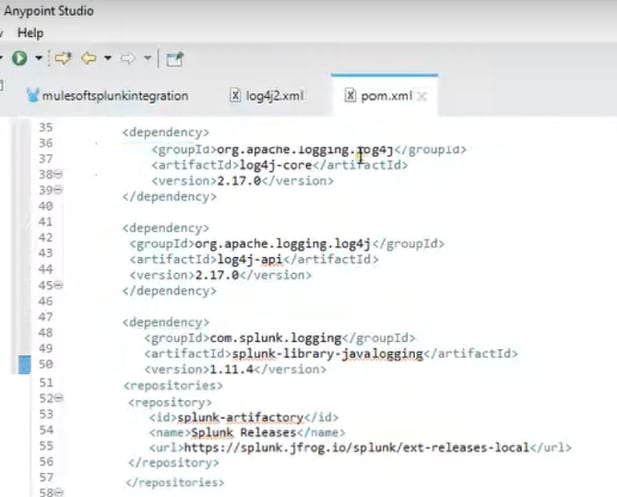Click the closing </repositories> tag

click(175, 482)
